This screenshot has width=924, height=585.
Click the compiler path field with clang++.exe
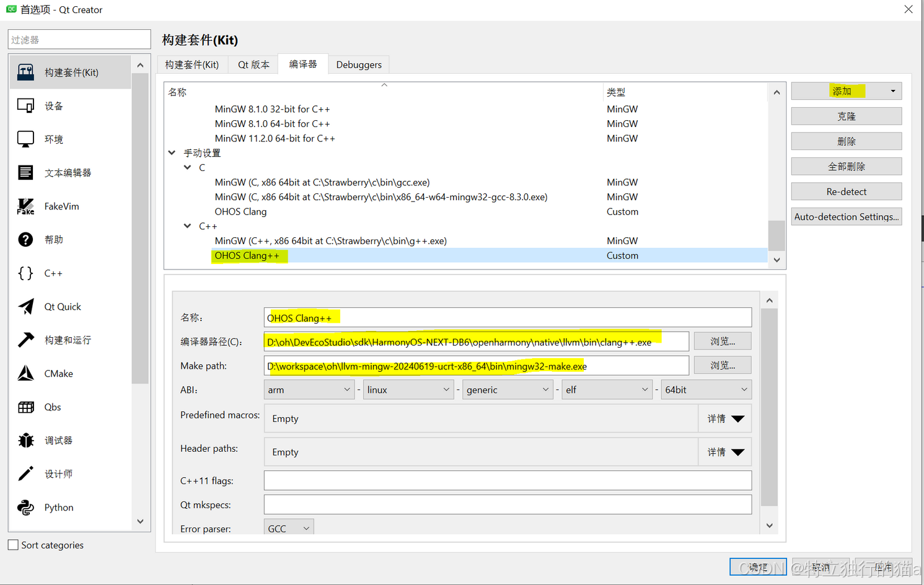point(476,341)
